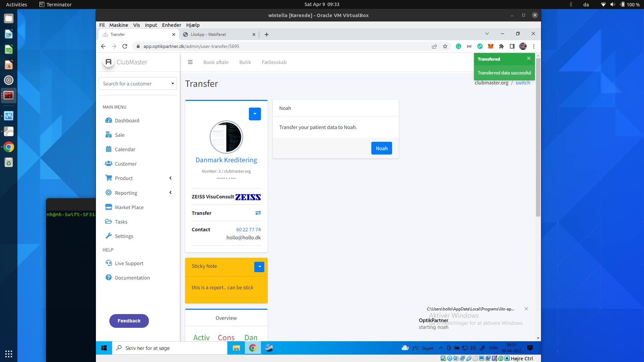
Task: Click the Transfer arrows icon in profile card
Action: 258,213
